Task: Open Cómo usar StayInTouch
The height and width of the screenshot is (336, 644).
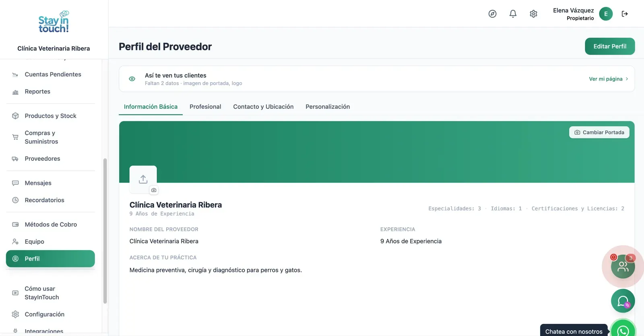Action: [51, 293]
